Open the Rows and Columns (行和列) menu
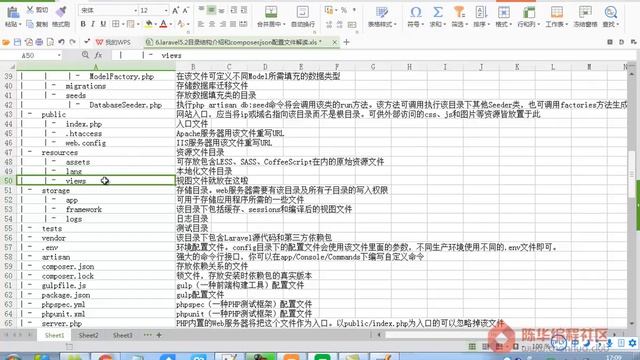This screenshot has width=640, height=360. click(x=528, y=17)
